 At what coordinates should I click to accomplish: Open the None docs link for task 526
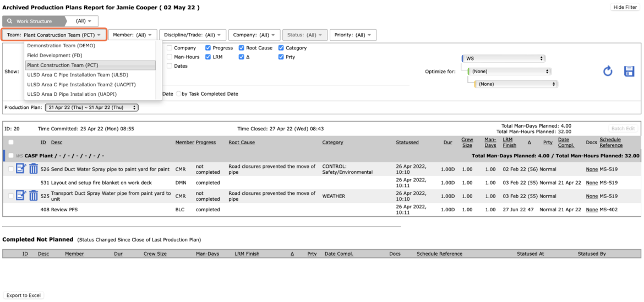tap(592, 169)
